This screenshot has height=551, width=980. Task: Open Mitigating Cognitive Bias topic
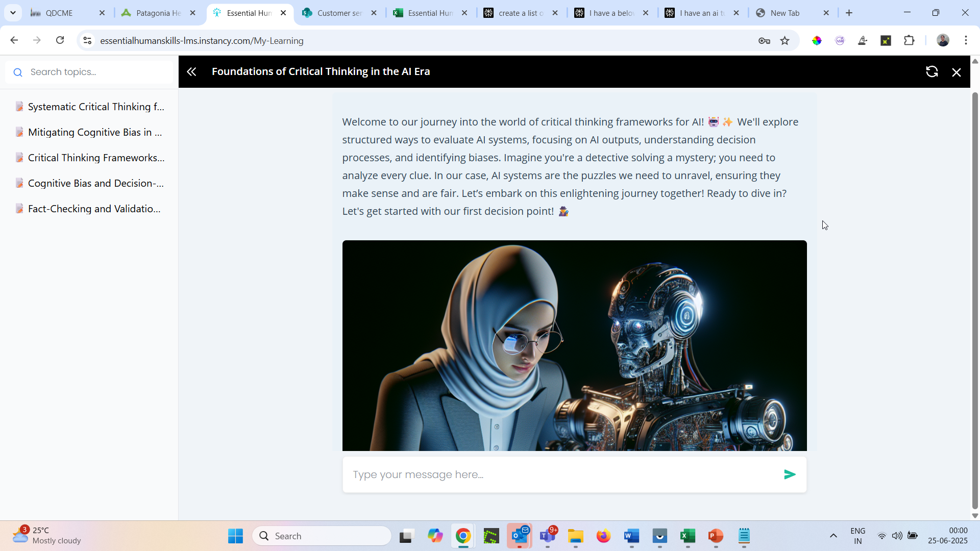95,132
